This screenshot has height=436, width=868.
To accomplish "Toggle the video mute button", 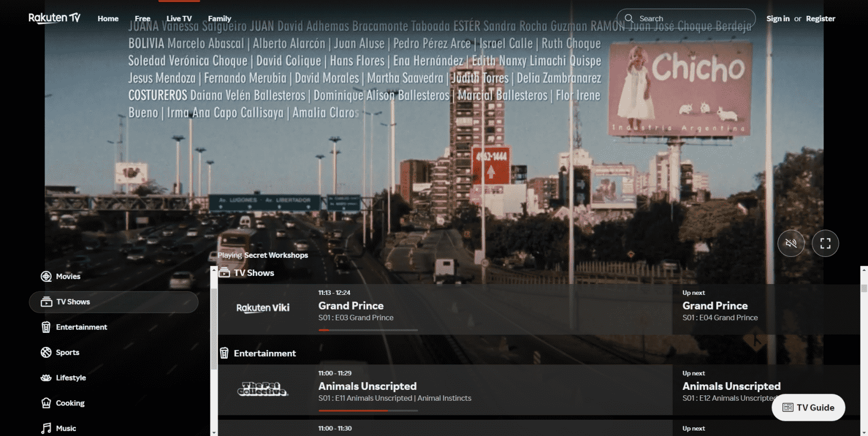I will [x=791, y=243].
